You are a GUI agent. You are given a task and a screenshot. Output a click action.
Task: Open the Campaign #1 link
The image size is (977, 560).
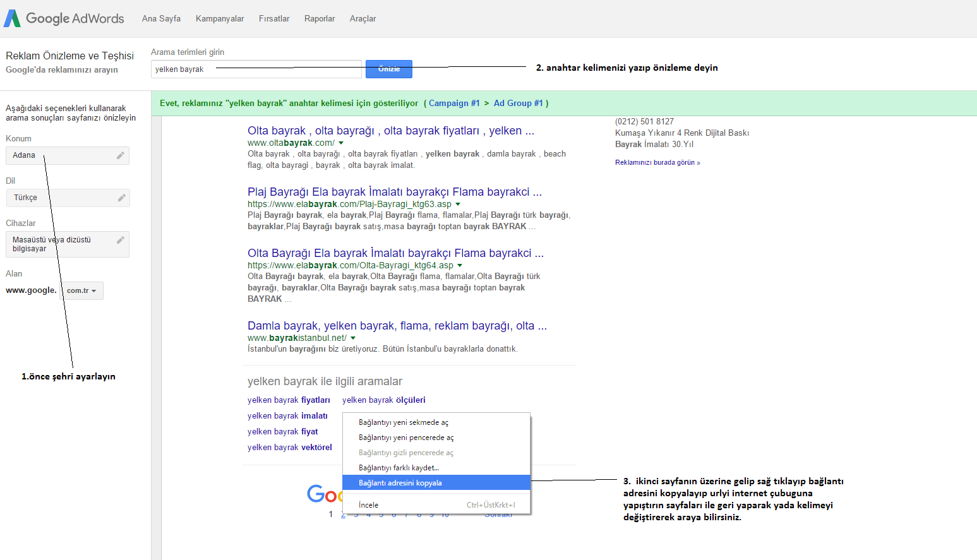point(454,104)
